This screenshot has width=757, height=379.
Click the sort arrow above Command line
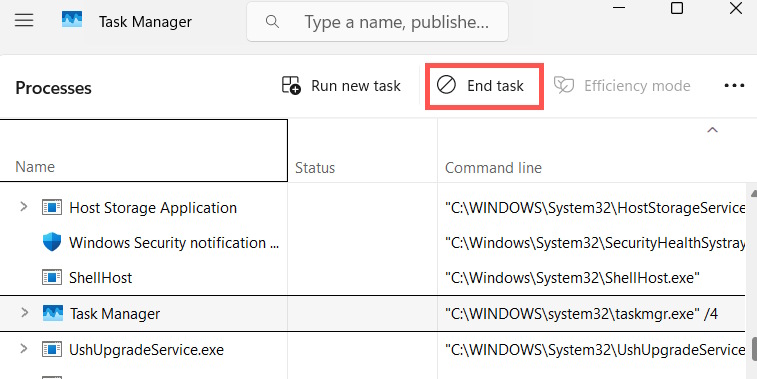[x=712, y=130]
